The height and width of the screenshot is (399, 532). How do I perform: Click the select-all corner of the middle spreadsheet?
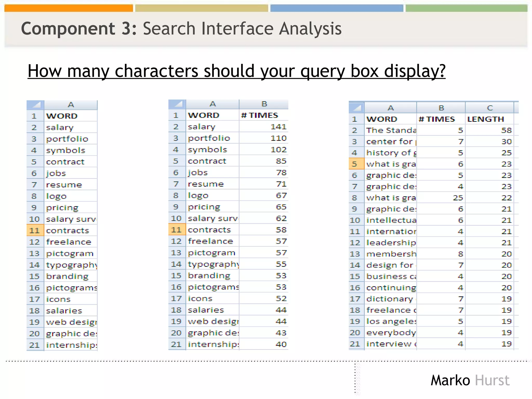click(x=177, y=104)
